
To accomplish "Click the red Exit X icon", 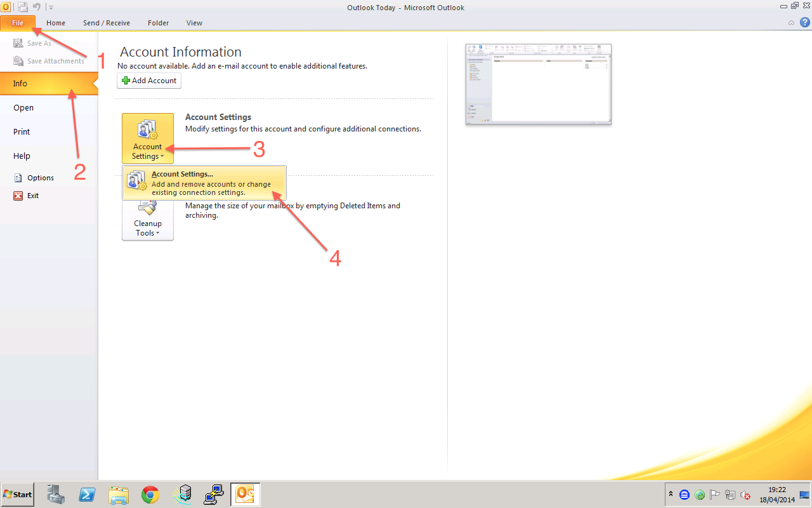I will click(x=18, y=196).
